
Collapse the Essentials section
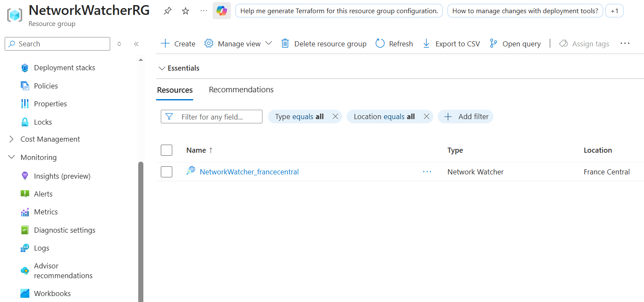pos(179,68)
